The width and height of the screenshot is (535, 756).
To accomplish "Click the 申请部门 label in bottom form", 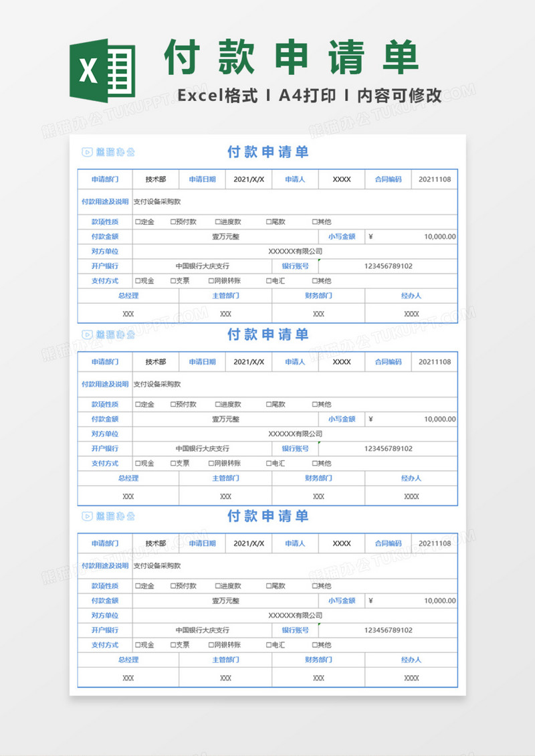I will pos(105,543).
